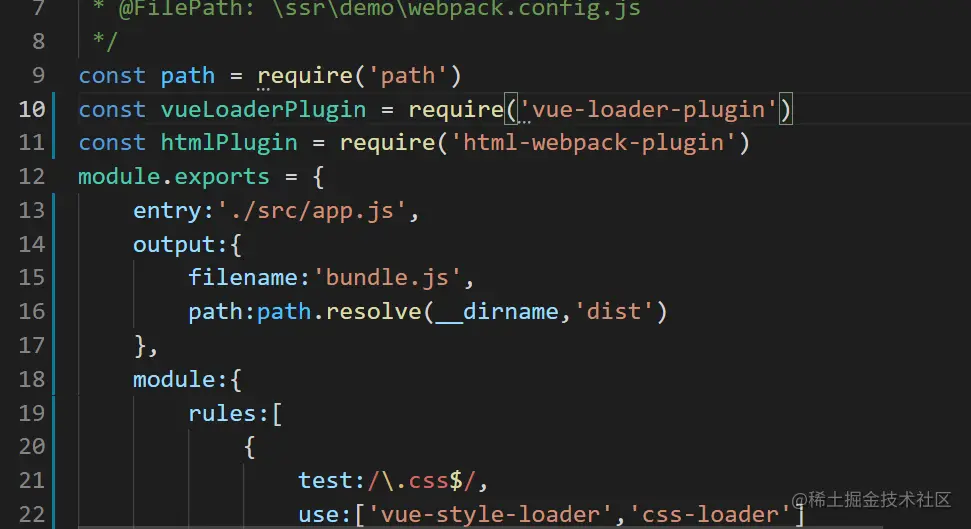Click the rules key on line 19
971x529 pixels.
point(222,413)
